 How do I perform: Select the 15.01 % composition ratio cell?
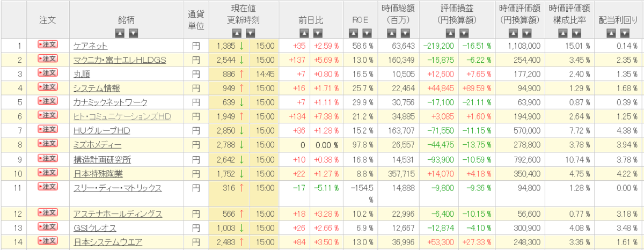(x=569, y=46)
